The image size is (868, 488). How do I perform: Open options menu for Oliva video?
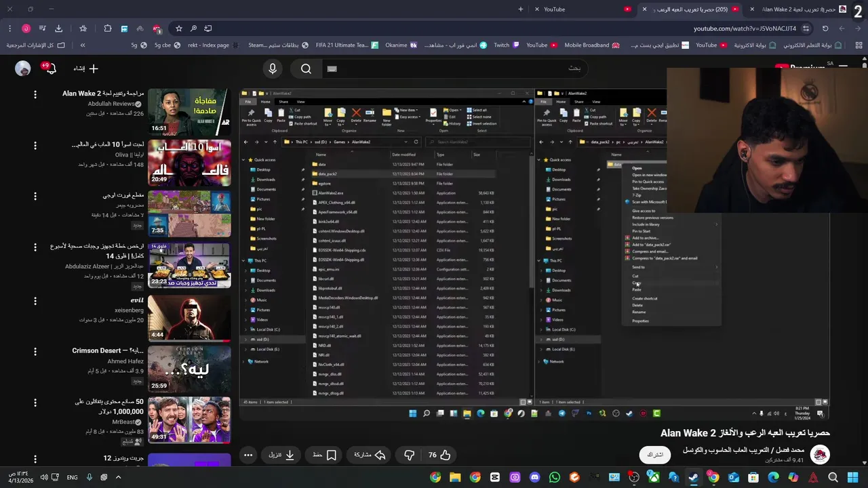click(x=35, y=146)
